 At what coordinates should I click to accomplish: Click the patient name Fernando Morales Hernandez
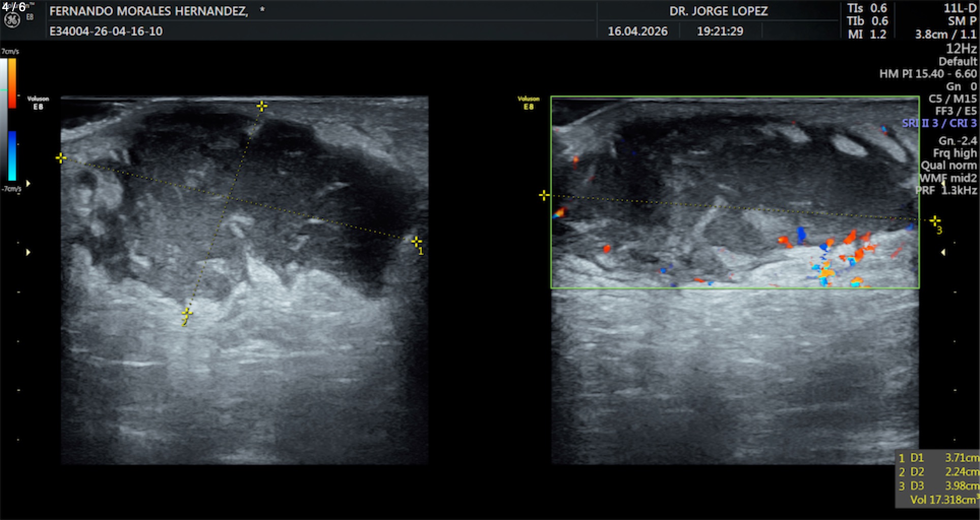149,11
